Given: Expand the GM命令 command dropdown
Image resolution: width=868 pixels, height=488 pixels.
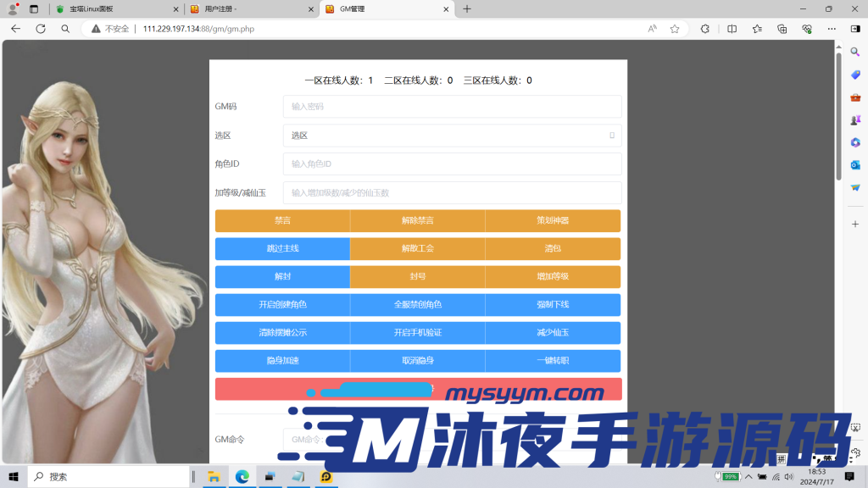Looking at the screenshot, I should (x=452, y=440).
